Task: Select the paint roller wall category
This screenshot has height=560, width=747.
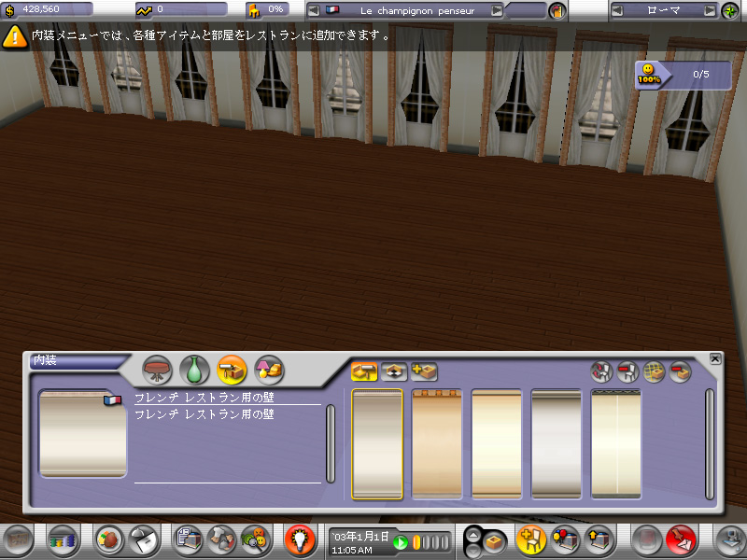Action: [x=232, y=370]
